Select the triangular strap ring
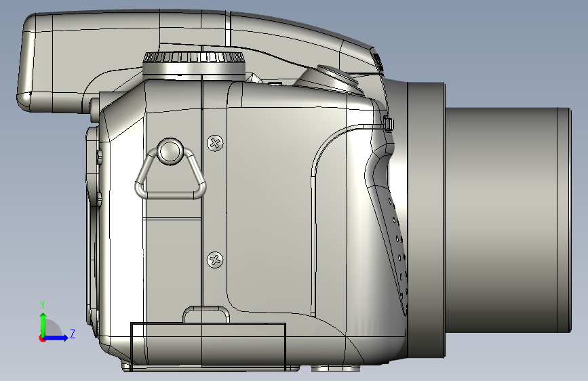 (x=171, y=176)
